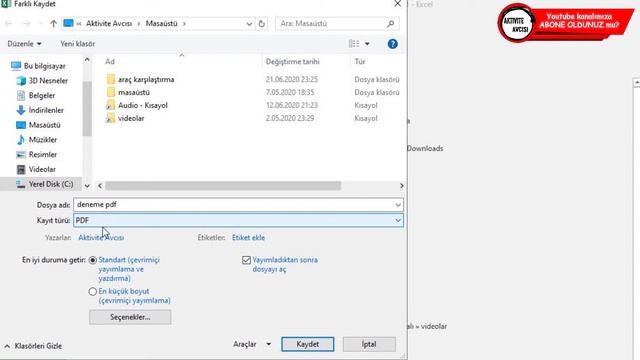Select Standart optimization radio button

[x=93, y=260]
